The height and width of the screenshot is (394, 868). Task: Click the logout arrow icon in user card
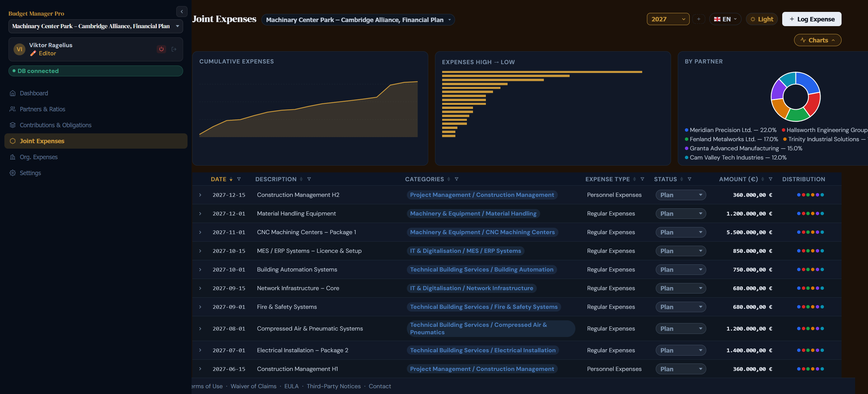pyautogui.click(x=174, y=49)
